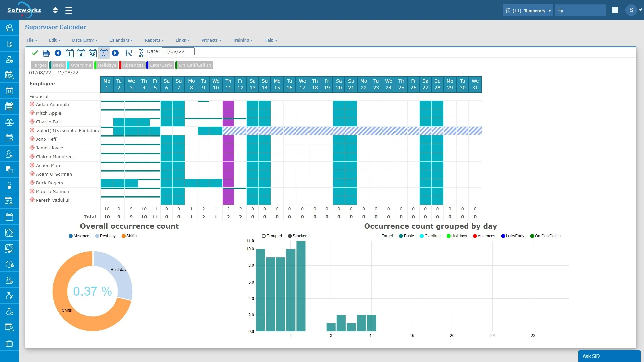Image resolution: width=644 pixels, height=362 pixels.
Task: Toggle the Absences category filter
Action: point(133,65)
